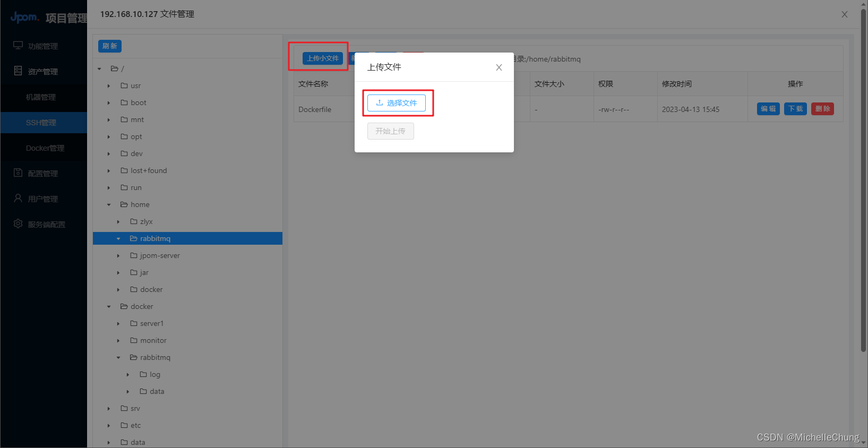Viewport: 868px width, 448px height.
Task: Click the 功能管理 monitor icon
Action: click(18, 46)
